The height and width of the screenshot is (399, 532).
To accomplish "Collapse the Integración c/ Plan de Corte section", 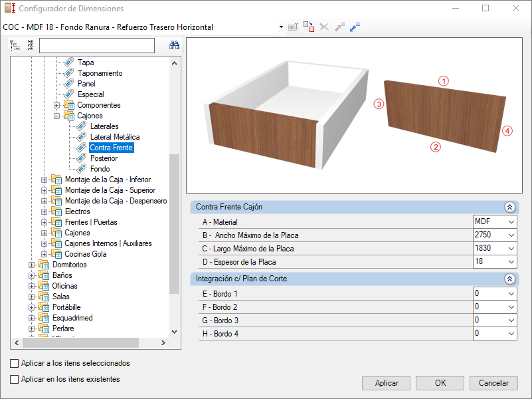I will tap(509, 279).
